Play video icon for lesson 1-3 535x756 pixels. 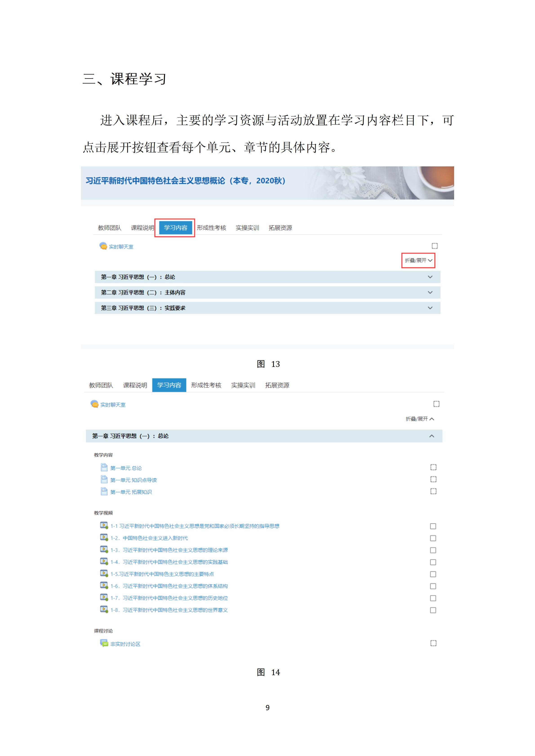click(104, 549)
